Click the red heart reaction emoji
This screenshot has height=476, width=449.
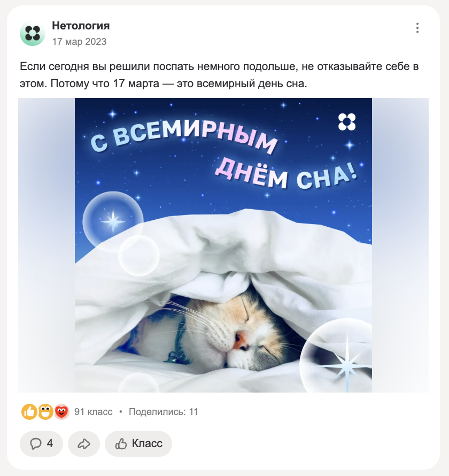click(x=61, y=412)
